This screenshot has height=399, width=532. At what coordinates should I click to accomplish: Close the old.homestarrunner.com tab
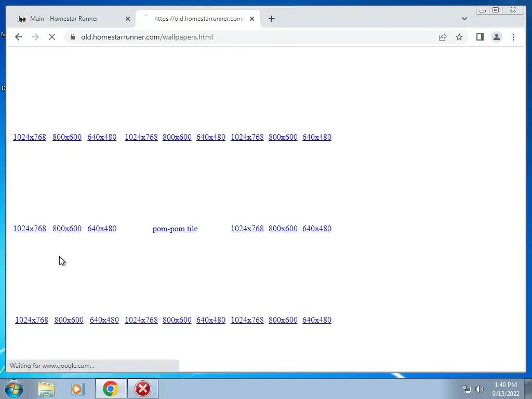click(252, 19)
